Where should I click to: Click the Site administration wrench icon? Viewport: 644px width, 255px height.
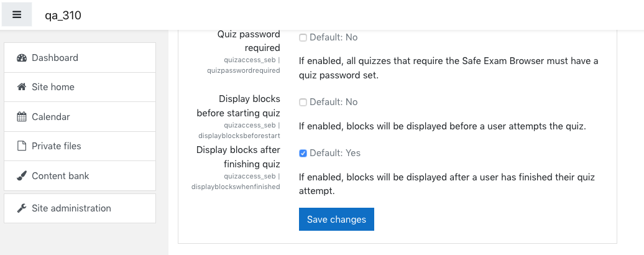[22, 208]
